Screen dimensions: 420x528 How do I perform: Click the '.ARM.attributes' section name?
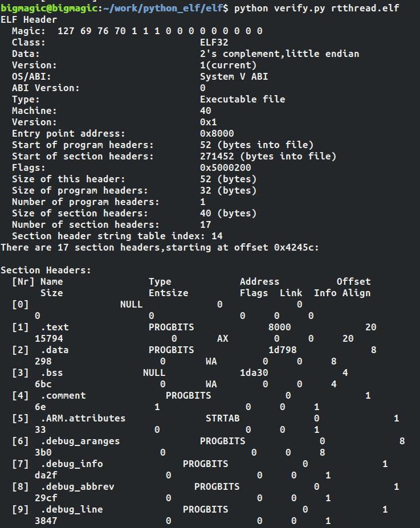point(83,418)
